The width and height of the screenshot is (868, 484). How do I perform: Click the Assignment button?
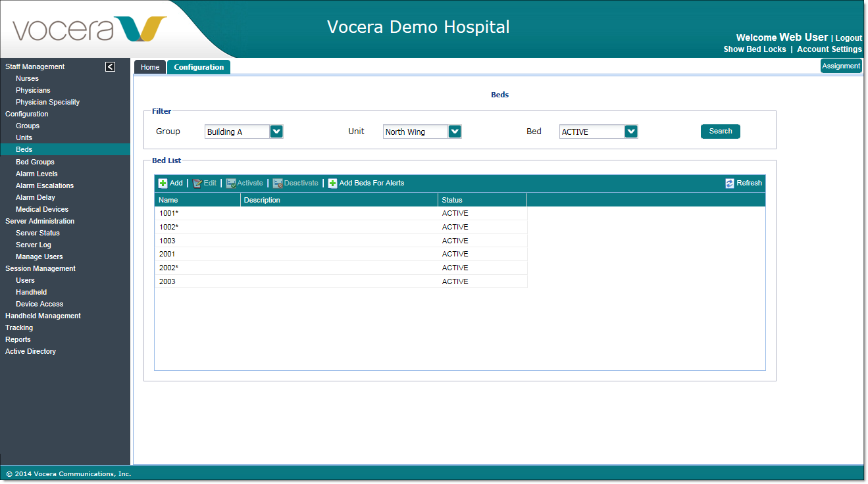click(x=841, y=66)
